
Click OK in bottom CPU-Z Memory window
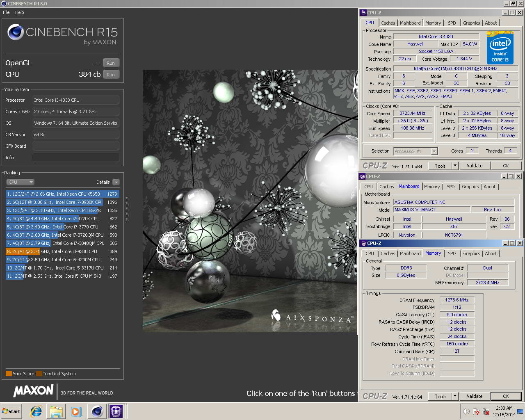[506, 396]
